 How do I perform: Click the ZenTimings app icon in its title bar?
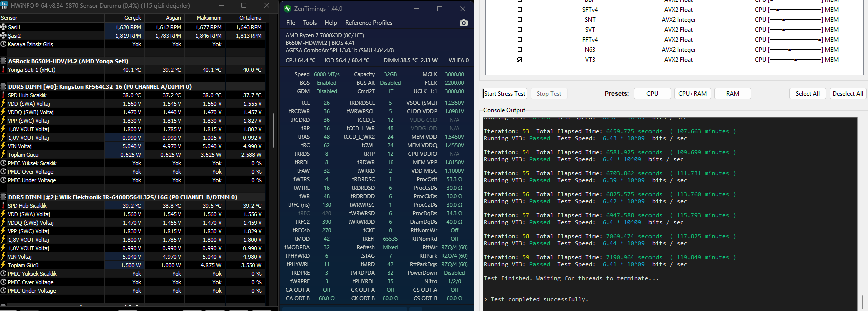tap(287, 9)
